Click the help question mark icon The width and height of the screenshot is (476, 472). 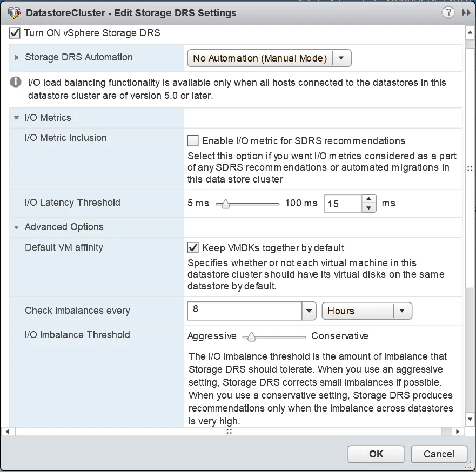tap(448, 12)
